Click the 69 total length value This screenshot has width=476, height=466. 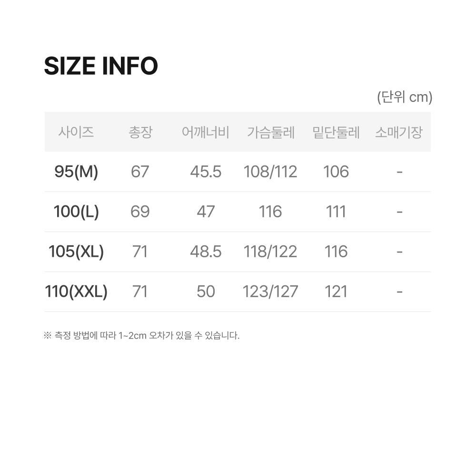click(140, 212)
